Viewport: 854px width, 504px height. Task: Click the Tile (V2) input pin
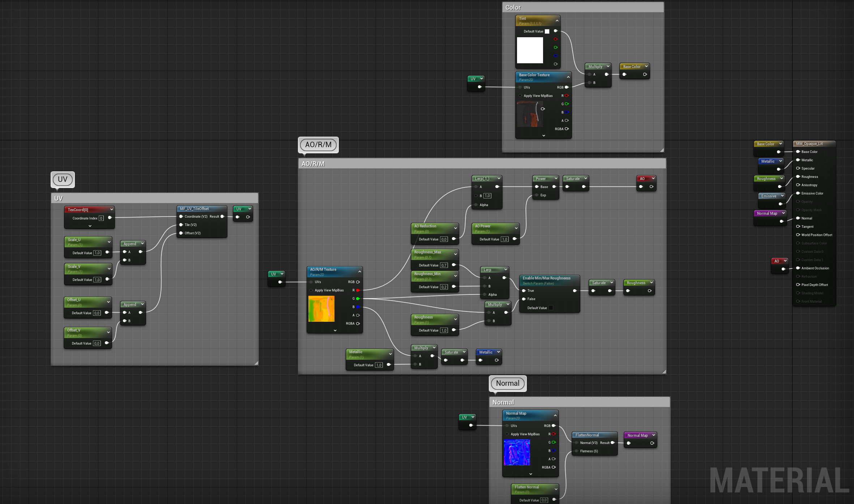(x=181, y=225)
